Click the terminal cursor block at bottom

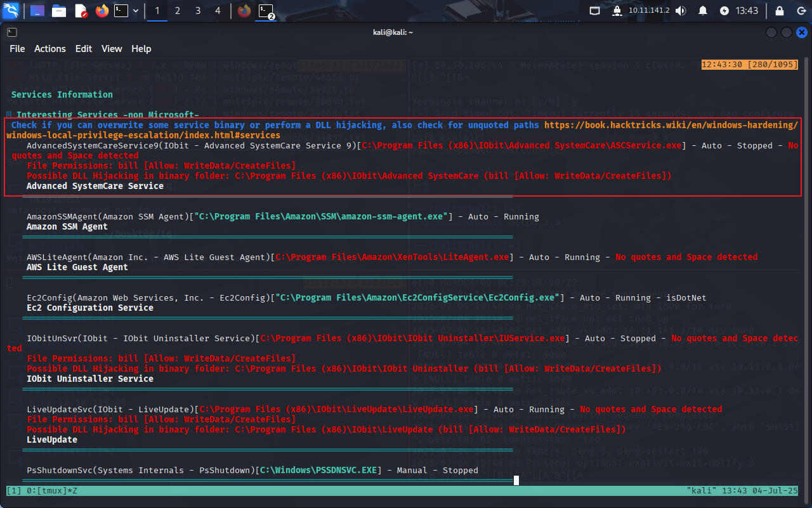point(516,480)
